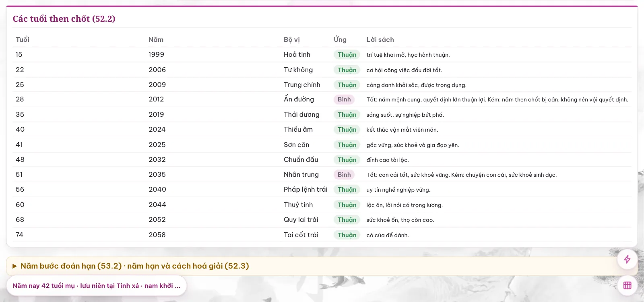
Task: Click the Thuận badge for Hoả tinh
Action: click(x=347, y=55)
